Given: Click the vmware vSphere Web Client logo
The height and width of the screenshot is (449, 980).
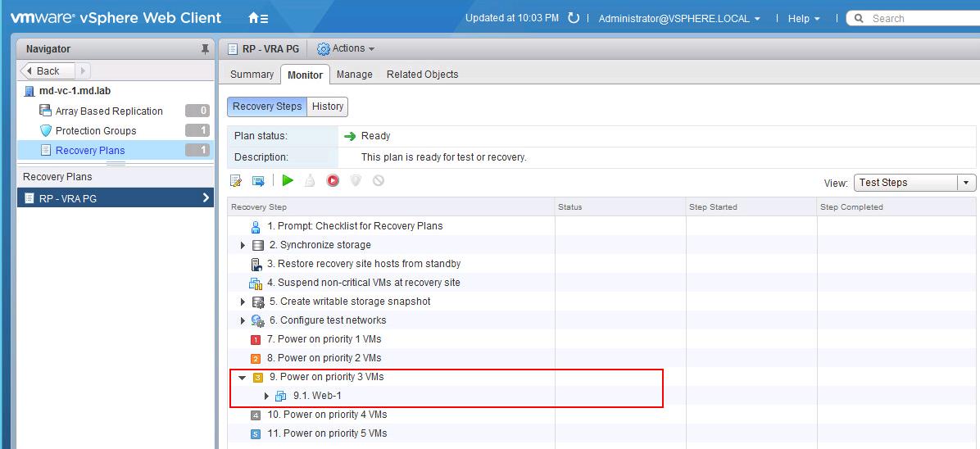Looking at the screenshot, I should coord(116,17).
